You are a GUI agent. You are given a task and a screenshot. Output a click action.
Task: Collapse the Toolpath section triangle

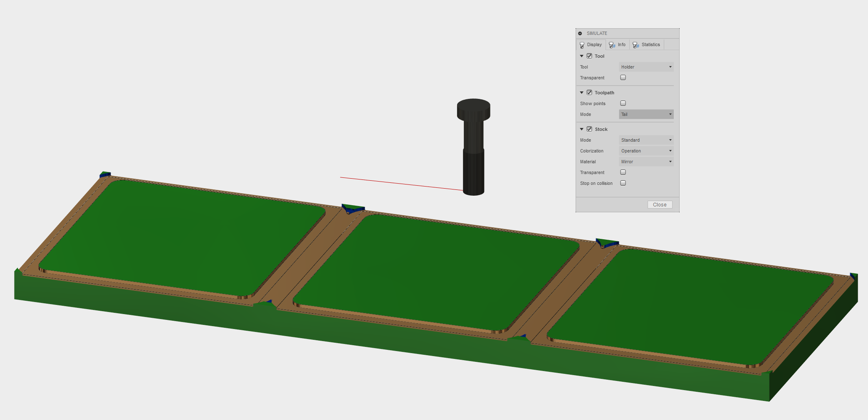coord(581,93)
